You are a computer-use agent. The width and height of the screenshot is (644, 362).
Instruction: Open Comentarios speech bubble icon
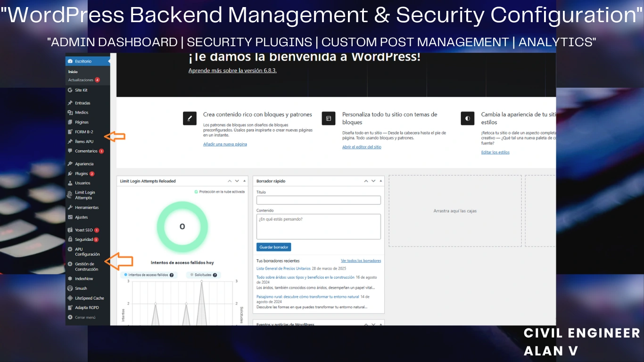(70, 151)
